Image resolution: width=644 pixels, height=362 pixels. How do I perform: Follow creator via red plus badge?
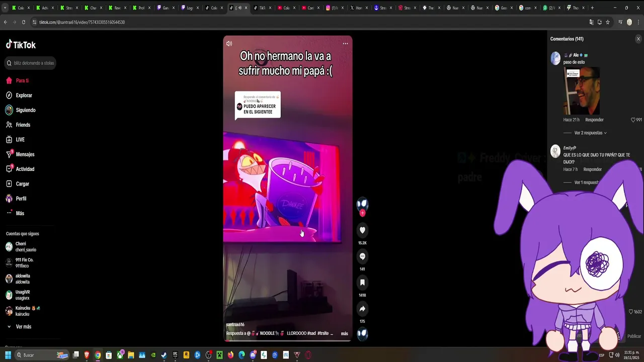362,213
